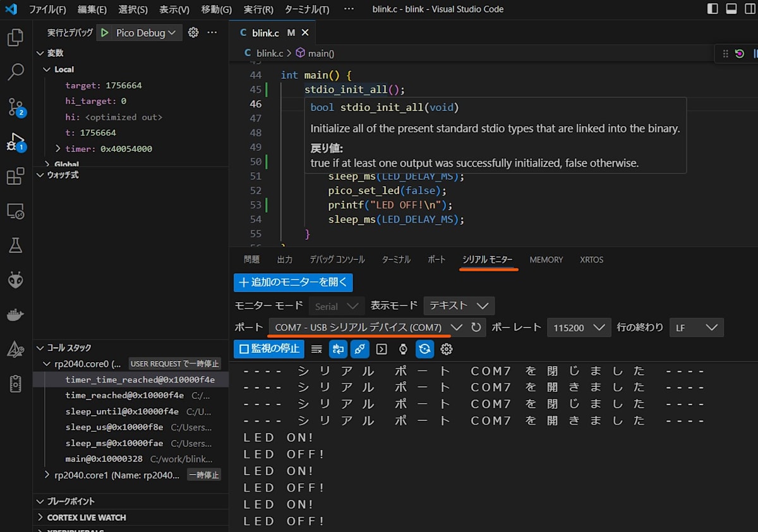Refresh the serial port list

click(x=476, y=328)
